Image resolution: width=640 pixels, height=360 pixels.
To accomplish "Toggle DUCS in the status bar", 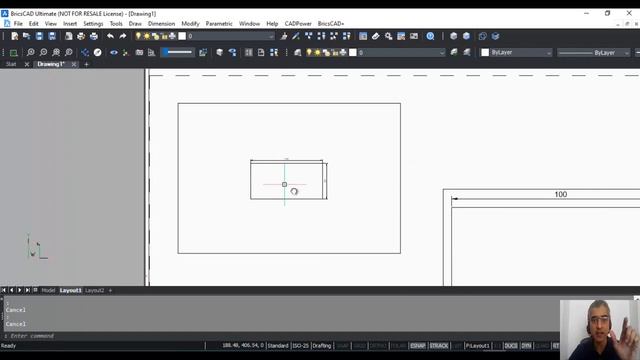I will [x=511, y=346].
